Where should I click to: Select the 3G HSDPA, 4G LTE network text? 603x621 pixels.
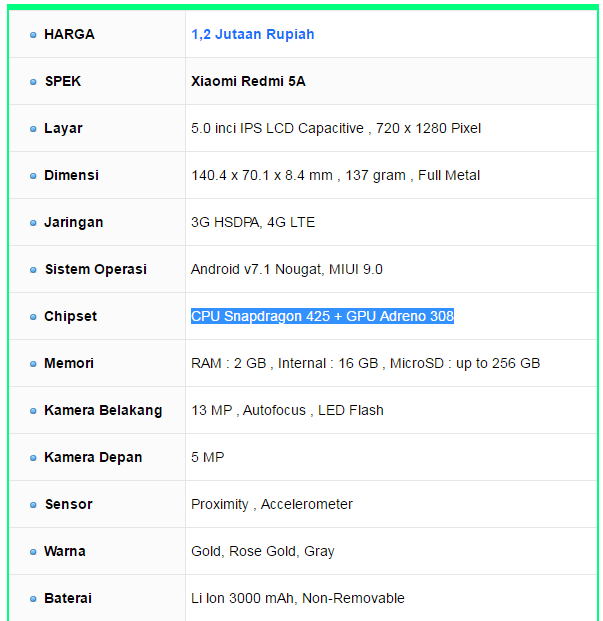click(253, 222)
